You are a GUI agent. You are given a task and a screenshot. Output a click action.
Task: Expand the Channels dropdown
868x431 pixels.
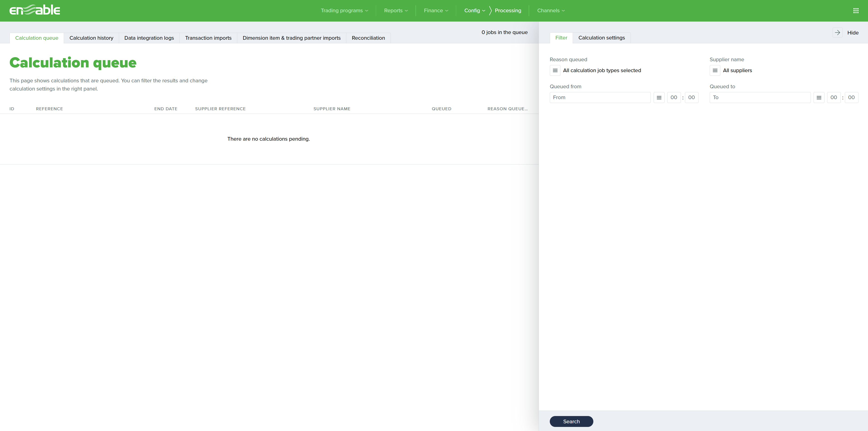[551, 11]
